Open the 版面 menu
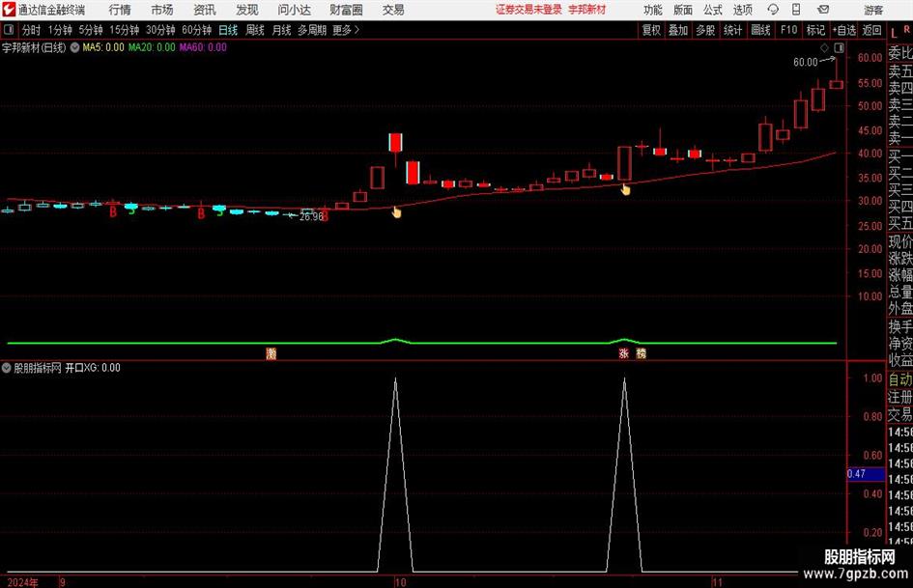 click(683, 10)
